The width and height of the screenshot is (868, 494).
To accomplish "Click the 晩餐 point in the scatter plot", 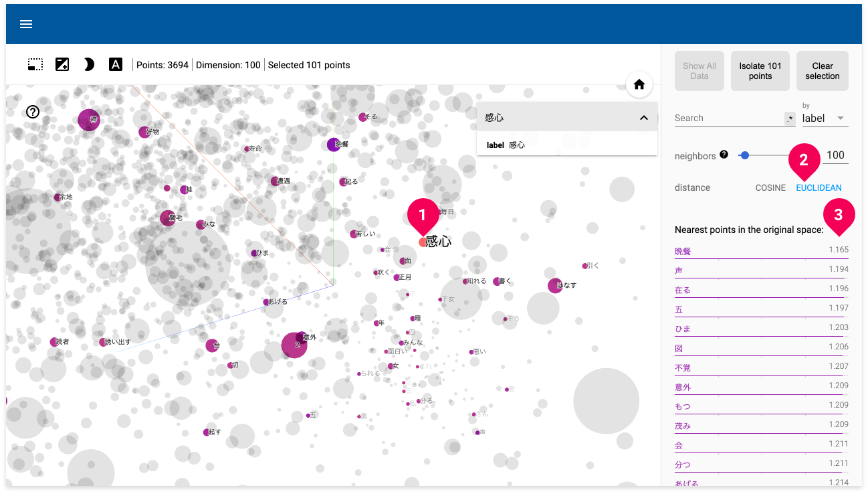I will (333, 145).
